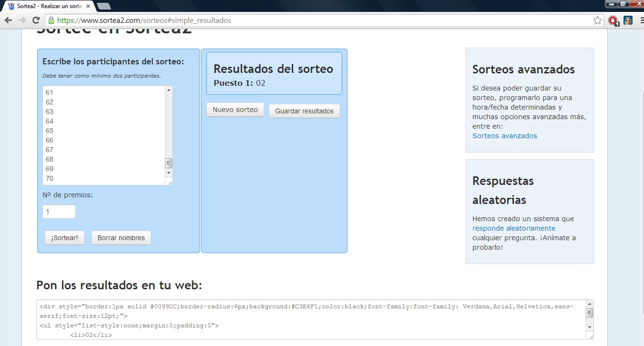
Task: Click the green HTTPS padlock icon
Action: coord(51,20)
